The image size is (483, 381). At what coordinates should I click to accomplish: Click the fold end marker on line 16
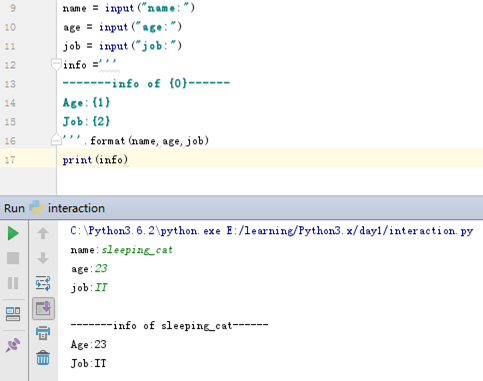coord(56,139)
